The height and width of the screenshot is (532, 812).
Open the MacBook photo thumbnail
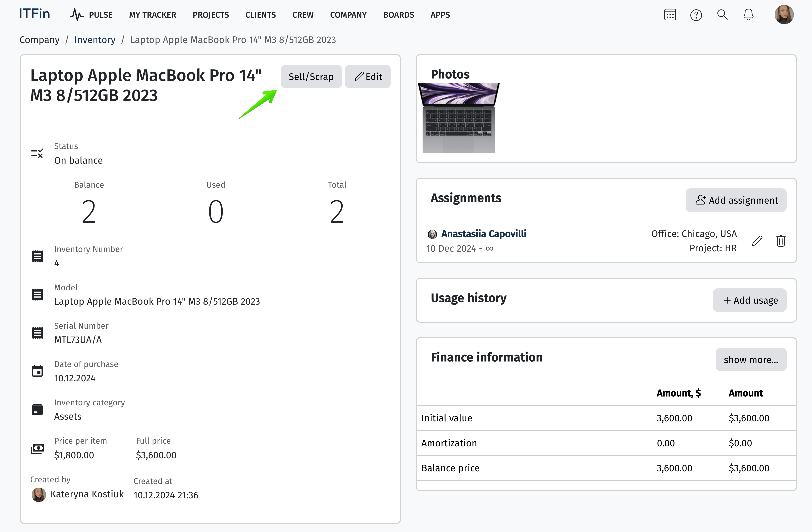tap(459, 117)
